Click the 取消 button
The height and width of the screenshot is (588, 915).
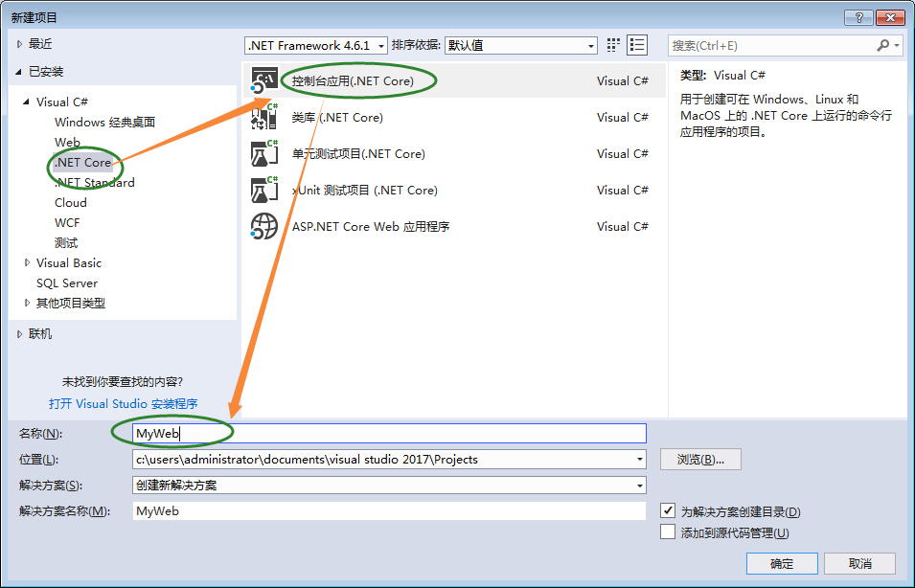[x=860, y=563]
